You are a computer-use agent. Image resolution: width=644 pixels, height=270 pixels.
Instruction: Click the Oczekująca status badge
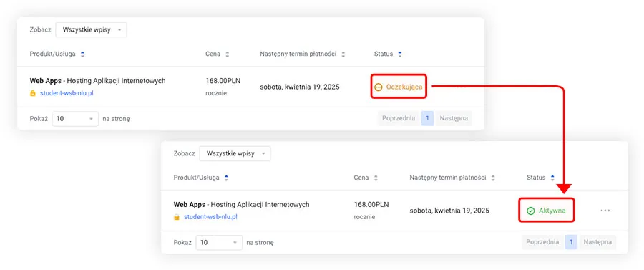pyautogui.click(x=399, y=87)
